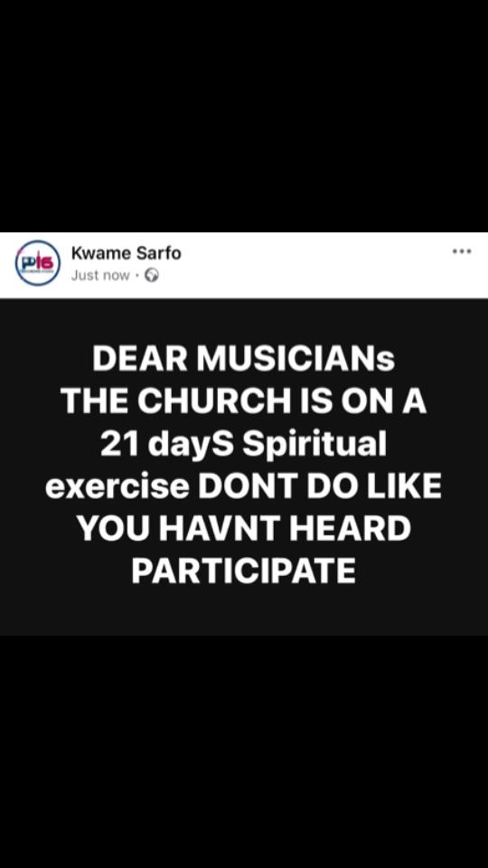Click the word "Spiritual" in the post
The height and width of the screenshot is (868, 488).
point(314,447)
